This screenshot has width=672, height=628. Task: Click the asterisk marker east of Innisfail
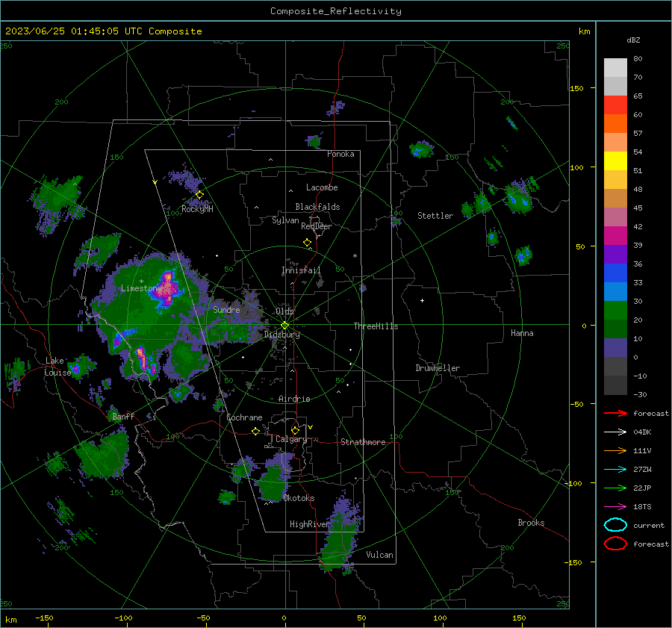coord(355,256)
